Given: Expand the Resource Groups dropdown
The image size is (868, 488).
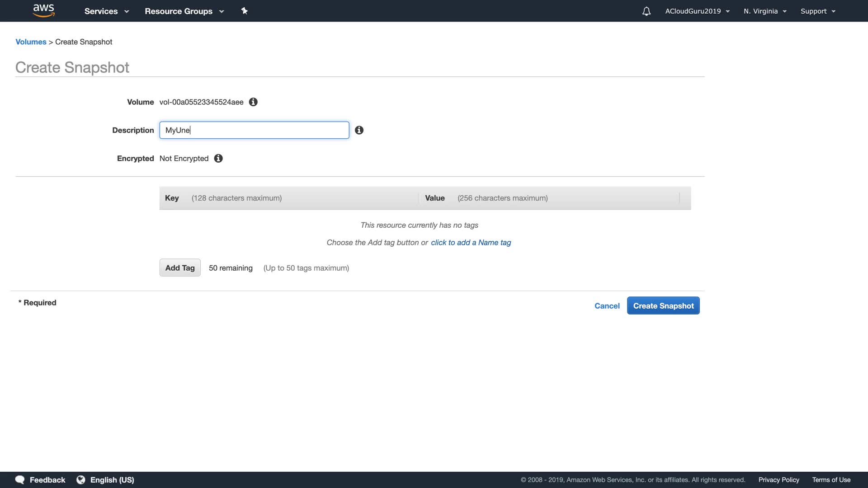Looking at the screenshot, I should tap(184, 11).
